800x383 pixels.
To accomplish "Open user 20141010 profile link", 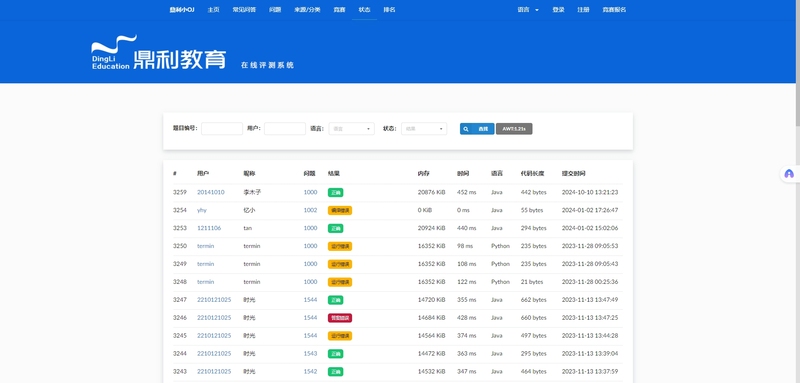I will tap(211, 192).
